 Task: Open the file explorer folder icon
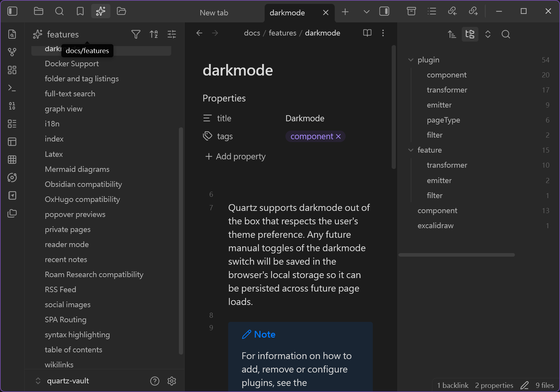click(x=38, y=12)
